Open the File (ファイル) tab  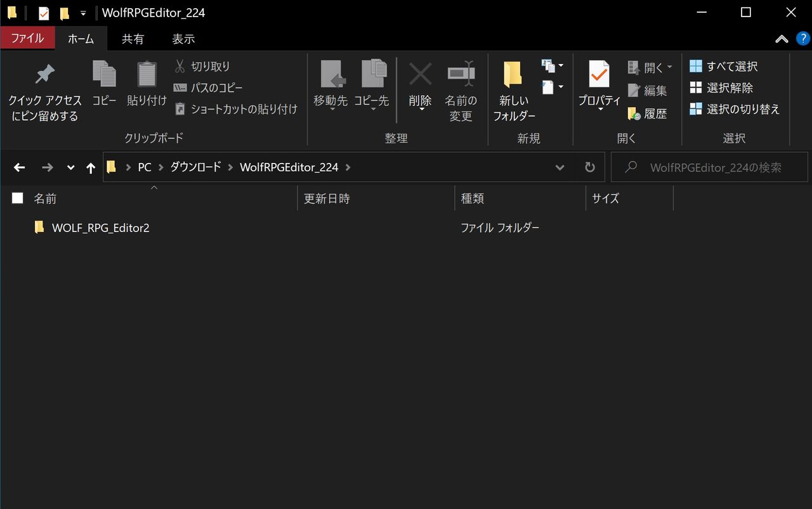tap(27, 39)
